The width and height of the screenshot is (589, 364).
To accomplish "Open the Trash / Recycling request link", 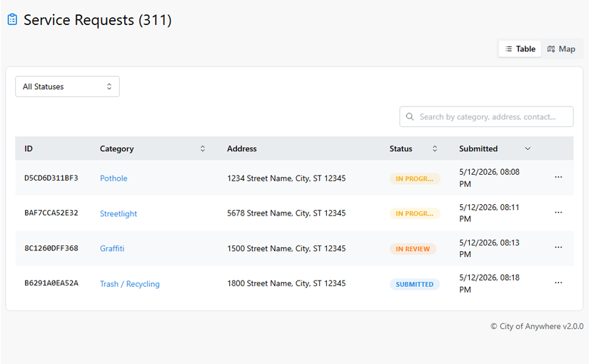I will pyautogui.click(x=130, y=284).
